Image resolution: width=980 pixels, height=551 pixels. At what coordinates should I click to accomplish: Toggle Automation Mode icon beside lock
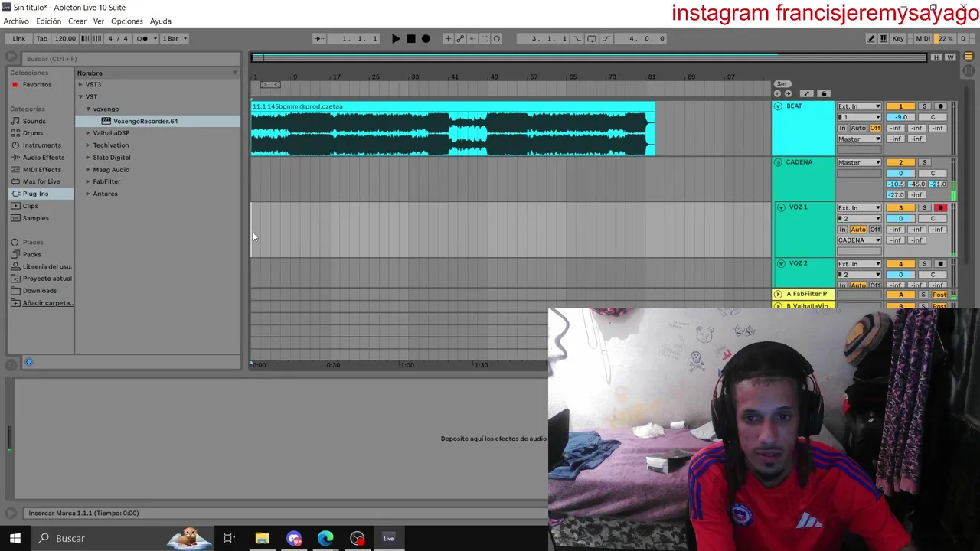click(x=806, y=93)
